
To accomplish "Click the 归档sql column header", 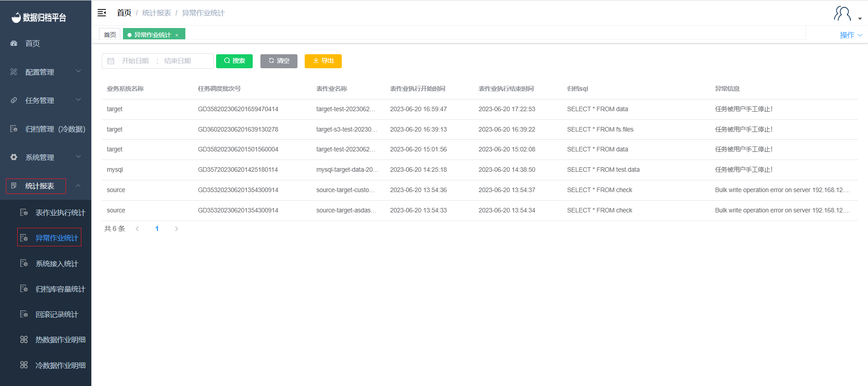I will 578,89.
